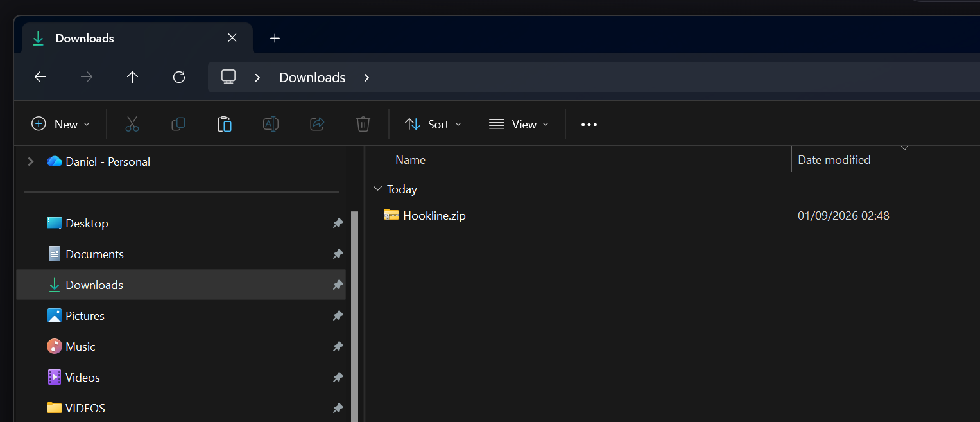This screenshot has height=422, width=980.
Task: Go up one folder level
Action: click(x=132, y=77)
